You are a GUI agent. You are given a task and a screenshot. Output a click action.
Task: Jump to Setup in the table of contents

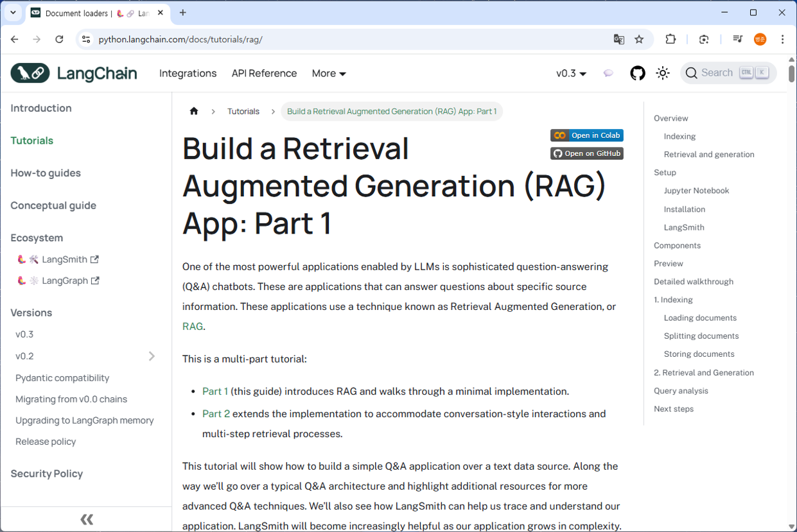[665, 172]
